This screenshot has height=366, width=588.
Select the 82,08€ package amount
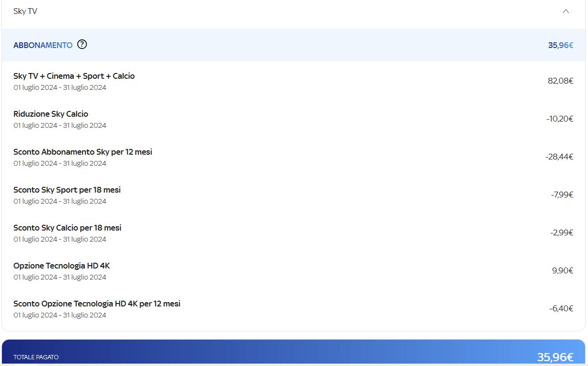(561, 81)
